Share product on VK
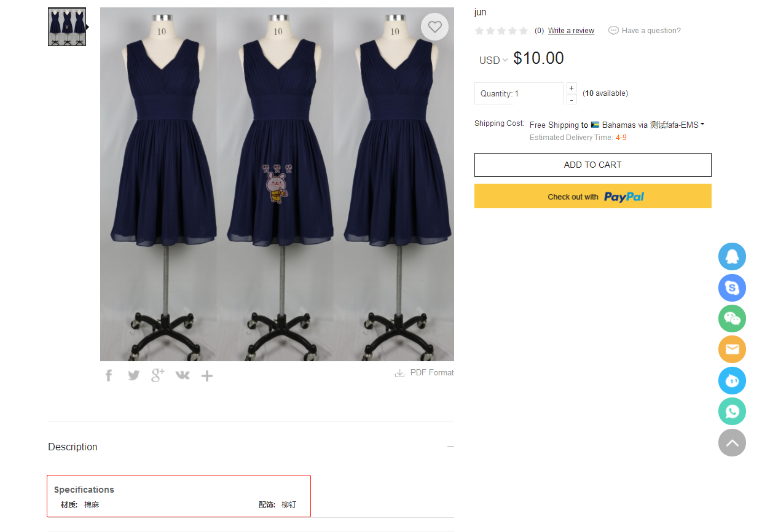The height and width of the screenshot is (532, 762). (x=183, y=375)
